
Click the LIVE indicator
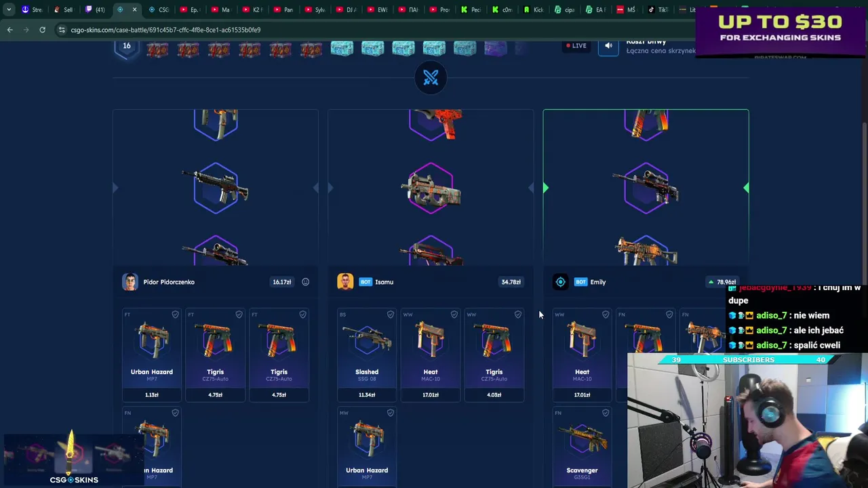pos(576,46)
